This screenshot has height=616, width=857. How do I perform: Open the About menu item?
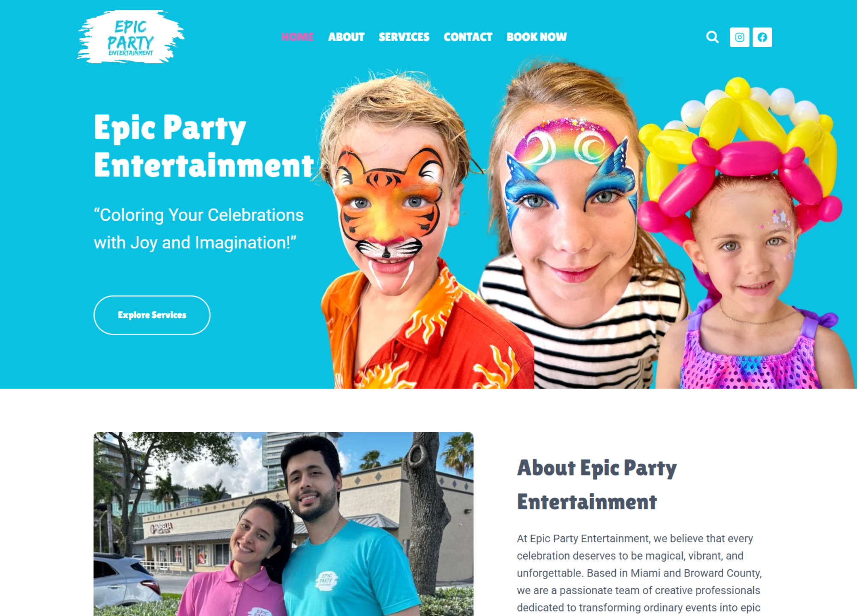coord(346,37)
